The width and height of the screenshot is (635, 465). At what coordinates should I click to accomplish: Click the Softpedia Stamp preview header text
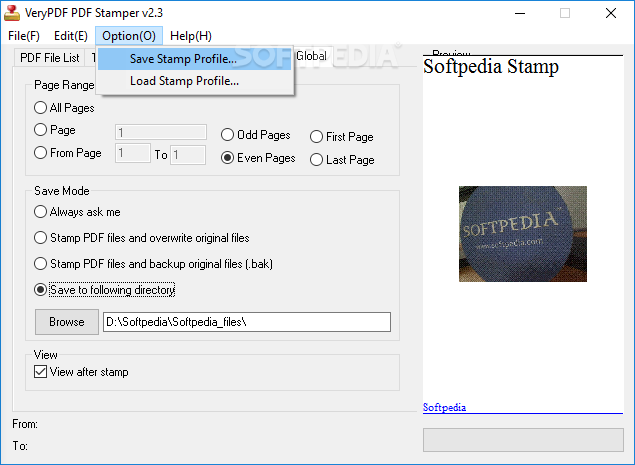491,66
